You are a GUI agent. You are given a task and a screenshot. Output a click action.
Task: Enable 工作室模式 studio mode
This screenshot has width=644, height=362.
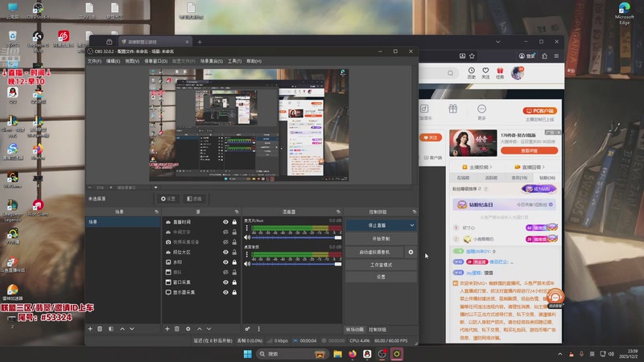click(381, 265)
